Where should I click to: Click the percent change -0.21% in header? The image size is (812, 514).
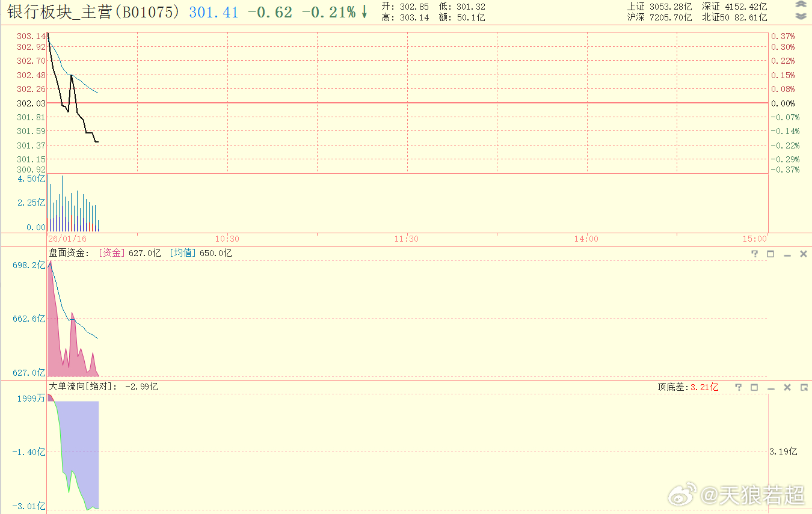[x=328, y=12]
